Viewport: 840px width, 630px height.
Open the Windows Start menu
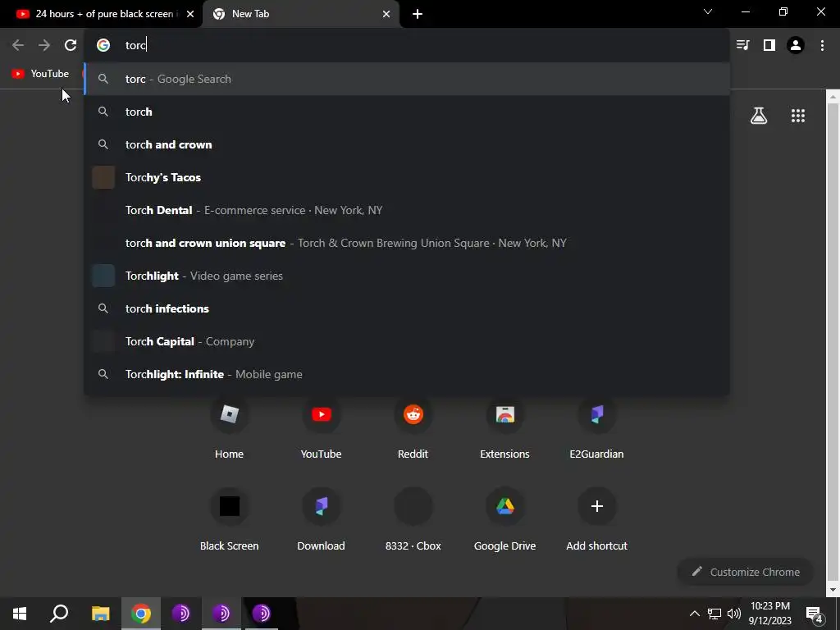(x=20, y=614)
